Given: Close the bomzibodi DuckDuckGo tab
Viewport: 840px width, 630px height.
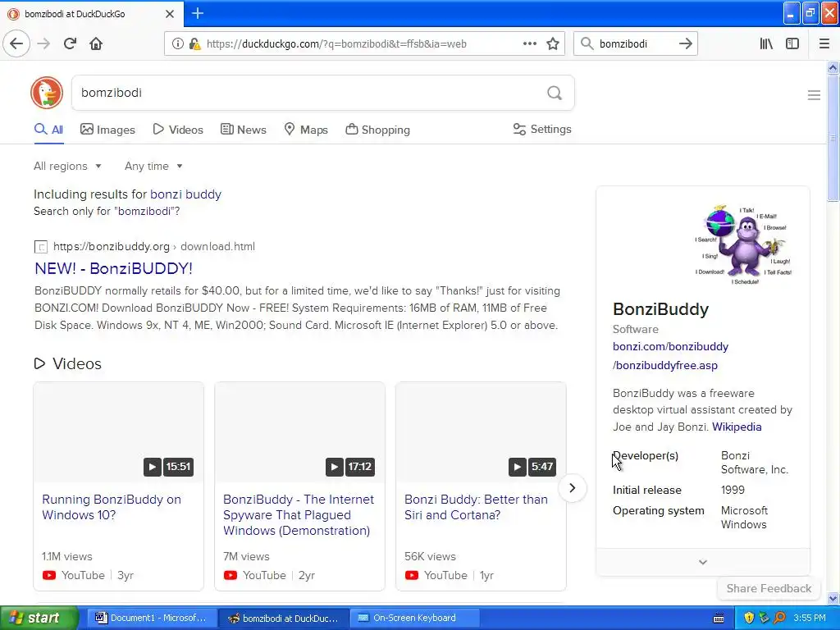Looking at the screenshot, I should tap(170, 14).
